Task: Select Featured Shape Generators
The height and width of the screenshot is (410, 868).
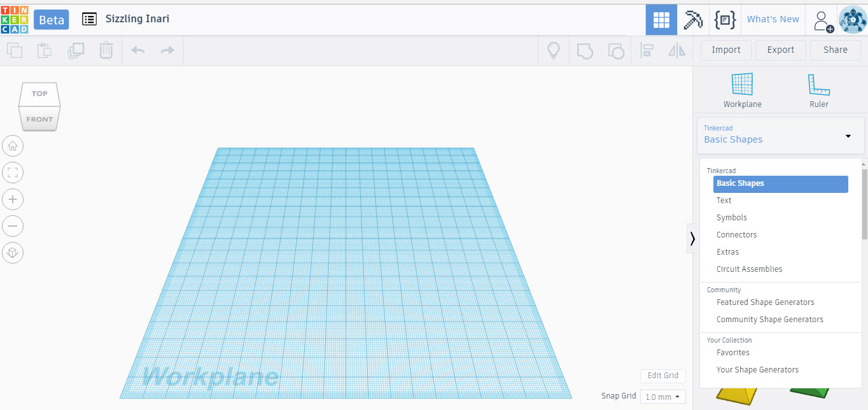Action: (766, 302)
